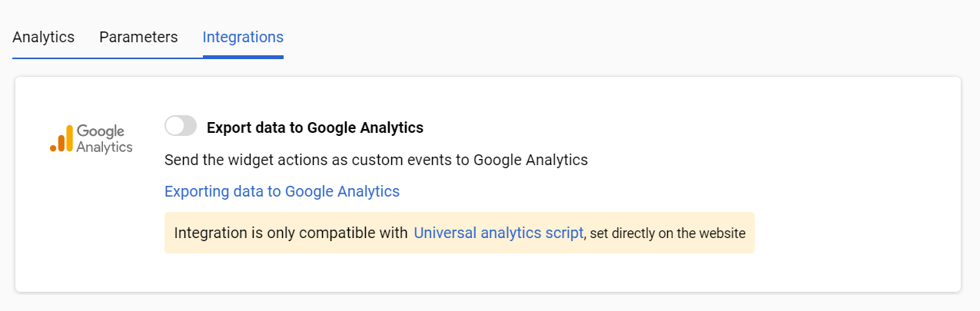Viewport: 980px width, 311px height.
Task: Click the "Analytics" word beneath Google in logo
Action: point(105,147)
